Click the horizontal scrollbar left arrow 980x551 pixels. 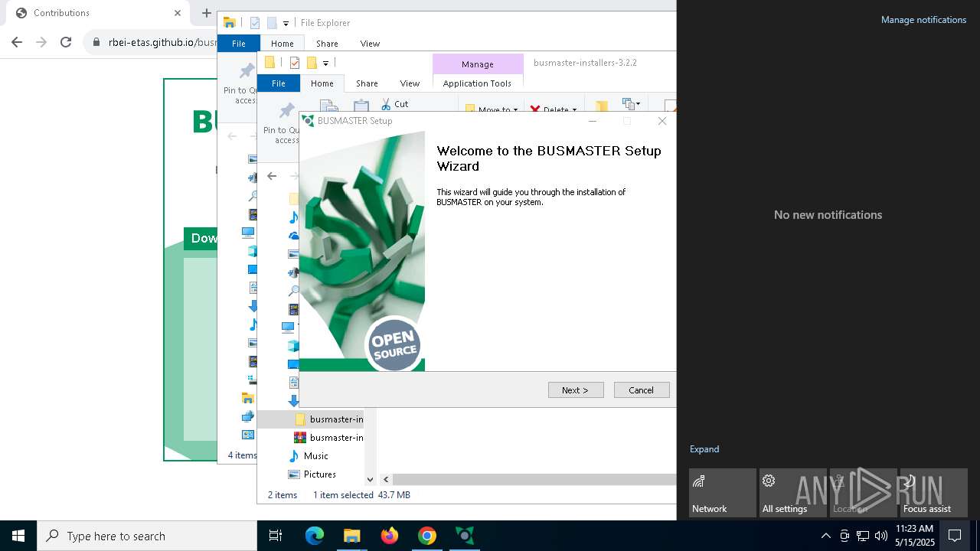[x=386, y=480]
